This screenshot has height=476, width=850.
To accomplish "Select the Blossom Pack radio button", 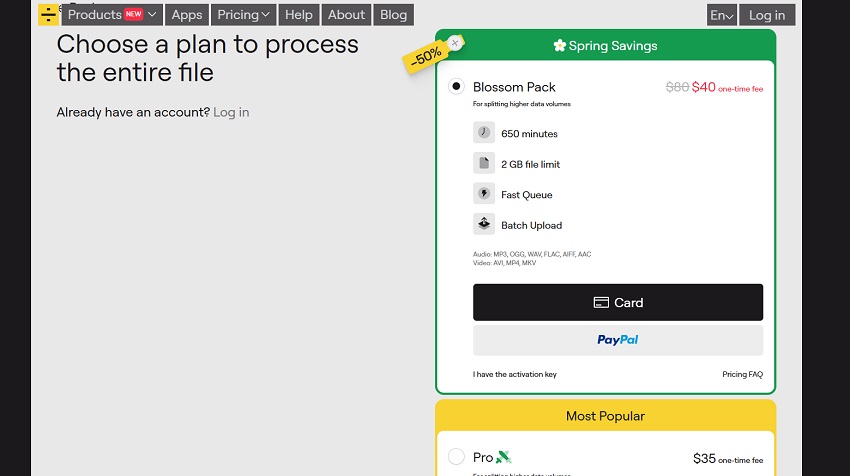I will tap(456, 87).
